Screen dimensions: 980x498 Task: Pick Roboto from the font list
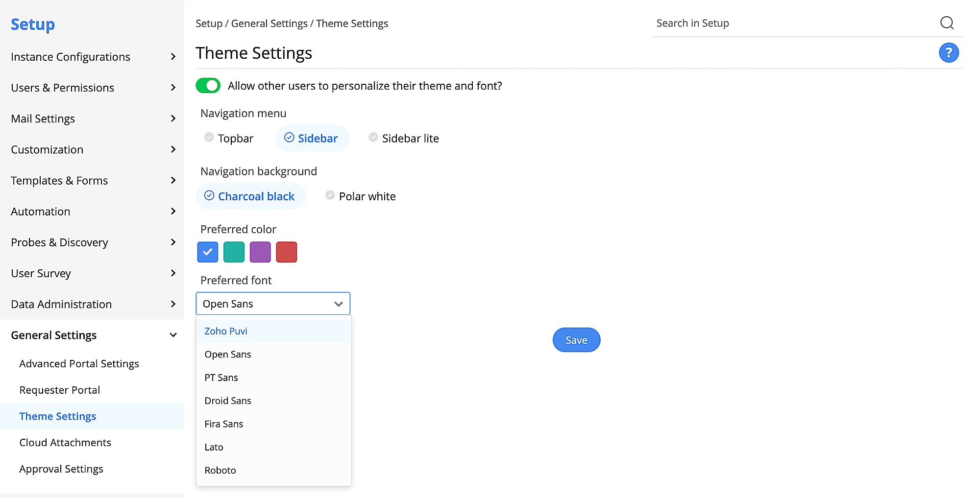[x=220, y=470]
